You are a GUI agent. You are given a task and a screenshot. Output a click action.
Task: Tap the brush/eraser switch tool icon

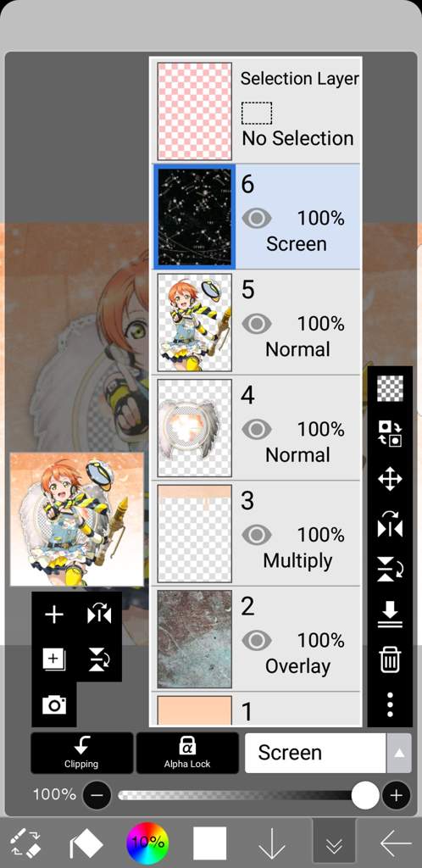point(25,843)
